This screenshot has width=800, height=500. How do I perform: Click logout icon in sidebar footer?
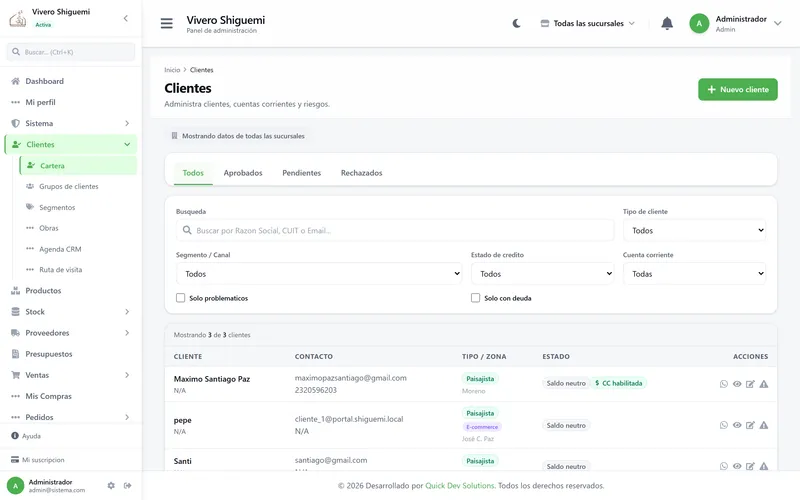click(x=128, y=486)
